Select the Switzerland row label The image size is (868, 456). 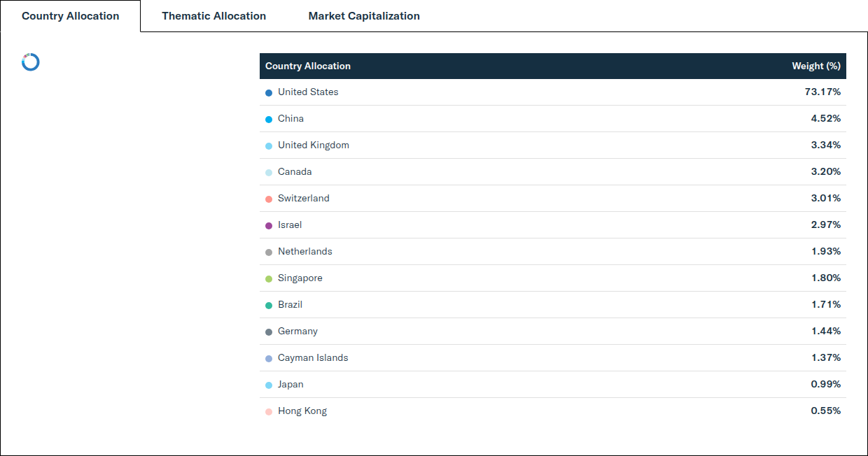coord(303,198)
